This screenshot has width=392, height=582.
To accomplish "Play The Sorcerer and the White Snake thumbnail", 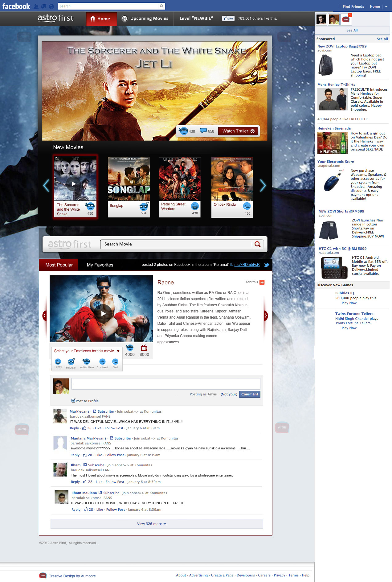I will [x=74, y=184].
